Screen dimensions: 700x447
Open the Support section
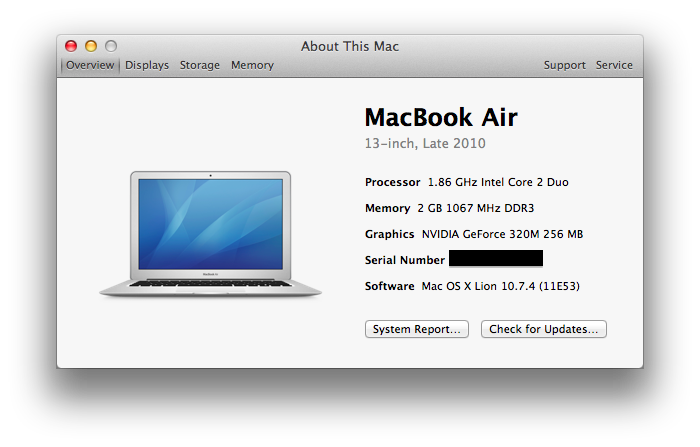tap(564, 65)
